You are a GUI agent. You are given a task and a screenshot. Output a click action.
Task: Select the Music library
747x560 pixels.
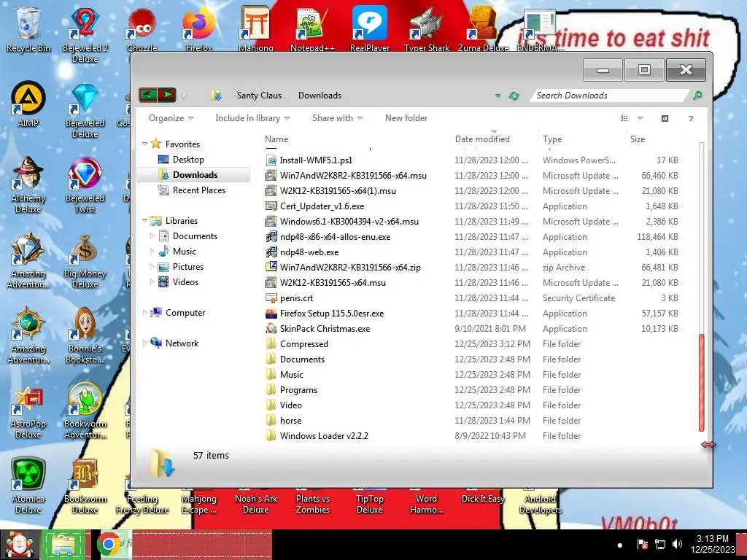tap(184, 251)
